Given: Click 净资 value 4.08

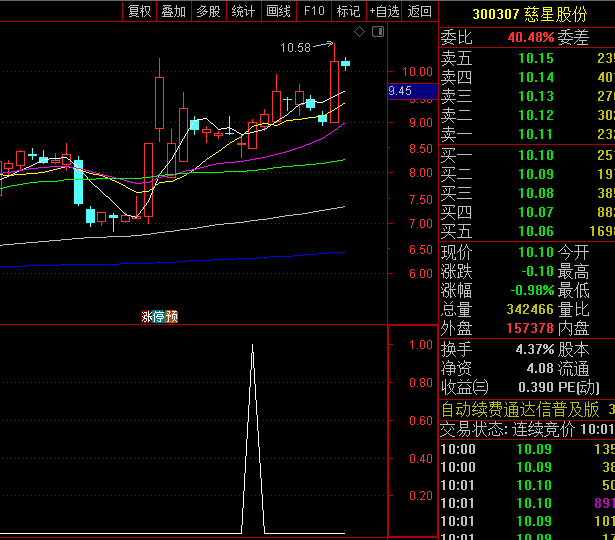Looking at the screenshot, I should 540,368.
